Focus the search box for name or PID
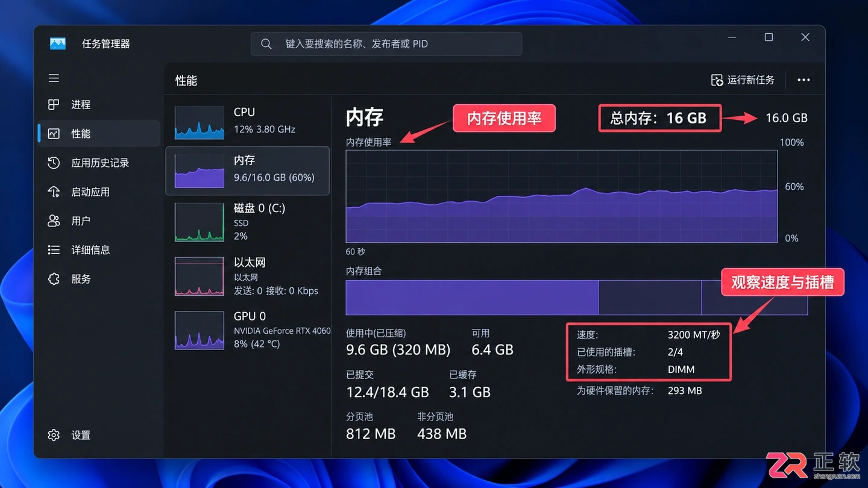The image size is (868, 488). tap(386, 44)
